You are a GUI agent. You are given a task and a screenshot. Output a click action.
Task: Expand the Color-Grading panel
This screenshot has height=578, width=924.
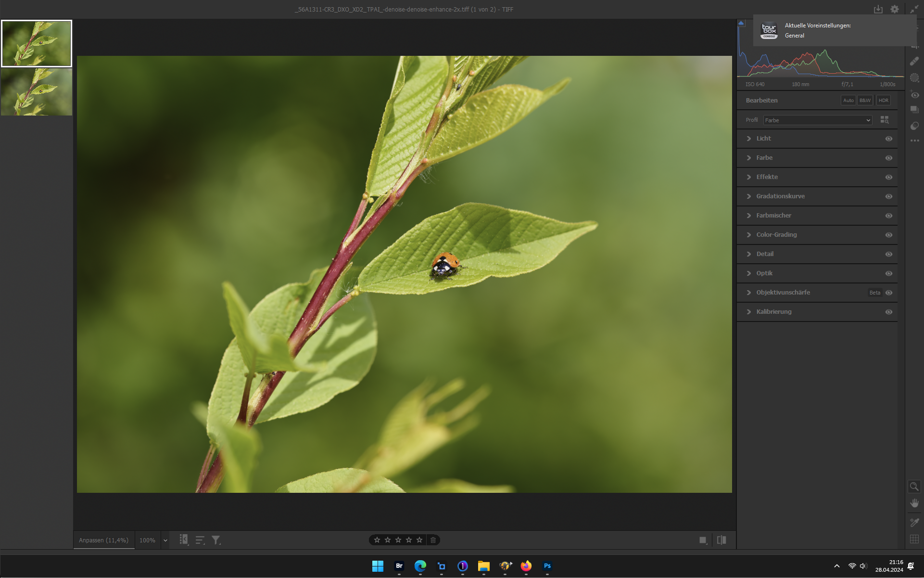[x=776, y=235]
